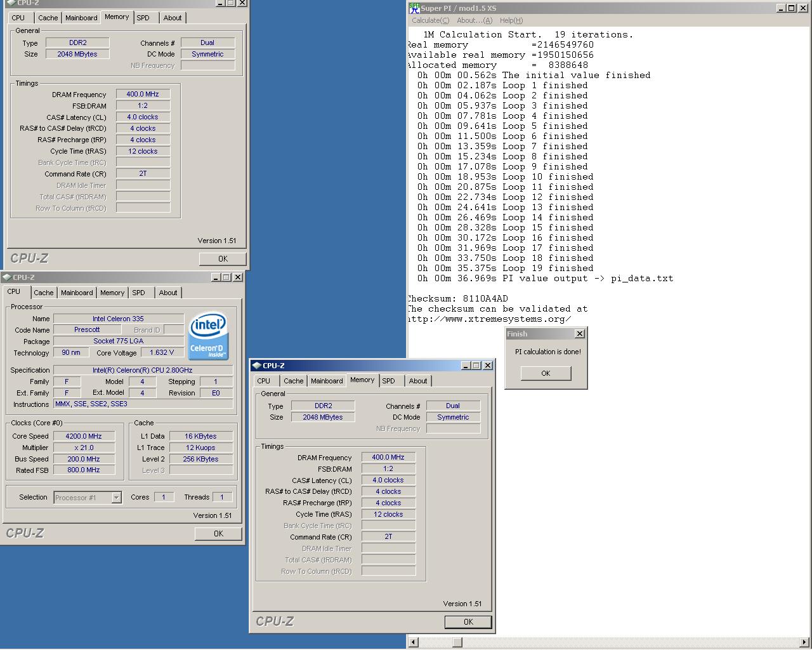Open Mainboard tab in top CPU-Z window
This screenshot has width=812, height=650.
tap(81, 18)
